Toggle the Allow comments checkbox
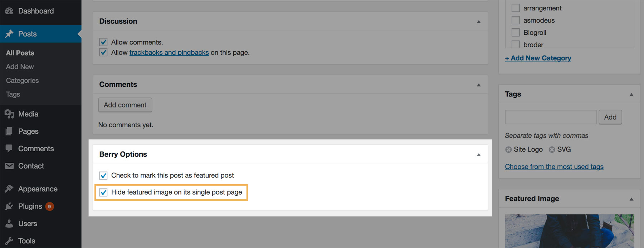 [103, 42]
